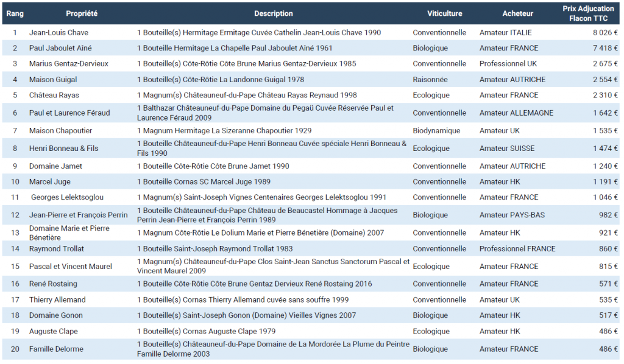Select the 2 675 € price
This screenshot has width=624, height=364.
[x=605, y=63]
